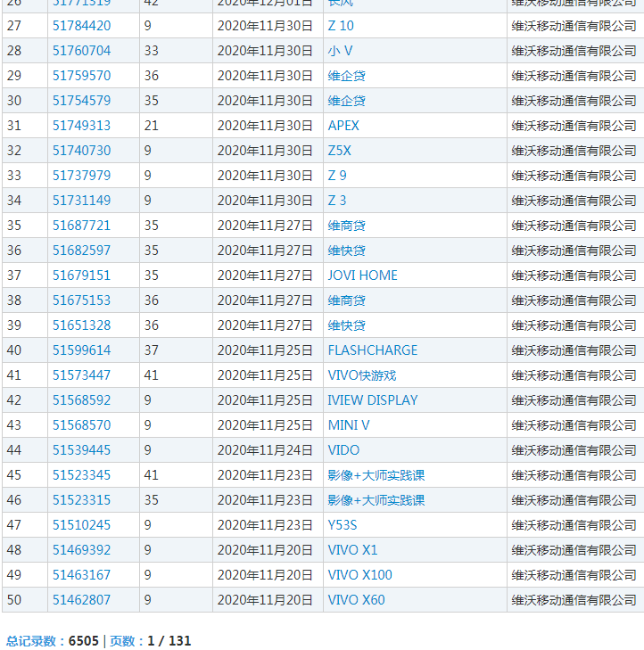The image size is (644, 650).
Task: Select date 2020年11月27日 in row 37
Action: (x=265, y=276)
